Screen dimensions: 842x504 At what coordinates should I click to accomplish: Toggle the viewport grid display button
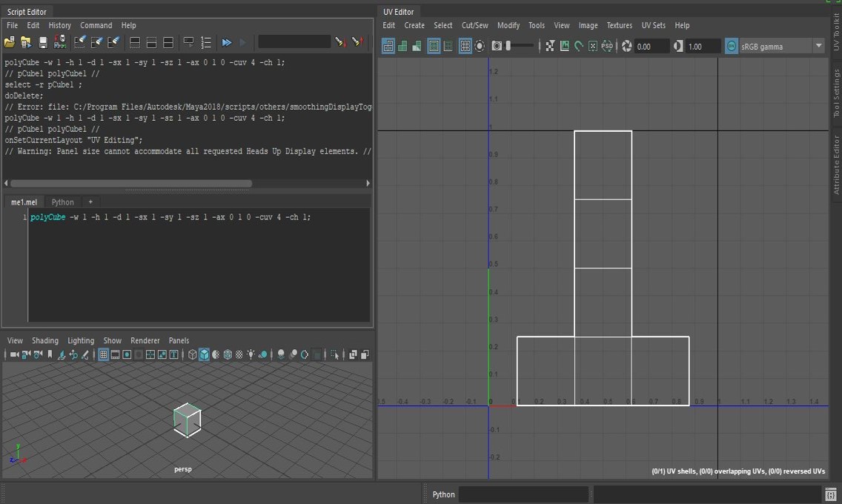pyautogui.click(x=104, y=355)
